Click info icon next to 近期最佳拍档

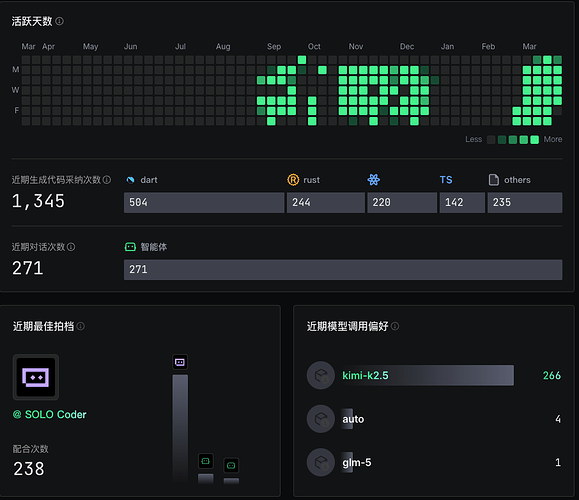[80, 326]
